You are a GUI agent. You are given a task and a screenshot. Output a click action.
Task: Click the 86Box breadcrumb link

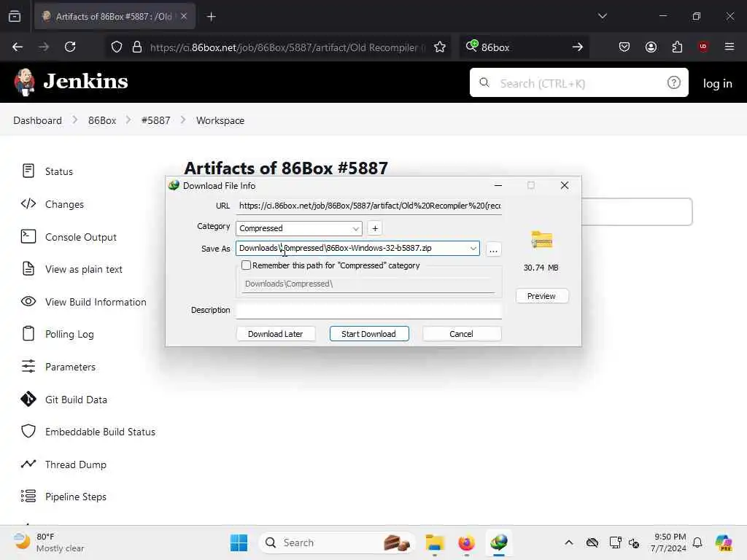[x=102, y=120]
